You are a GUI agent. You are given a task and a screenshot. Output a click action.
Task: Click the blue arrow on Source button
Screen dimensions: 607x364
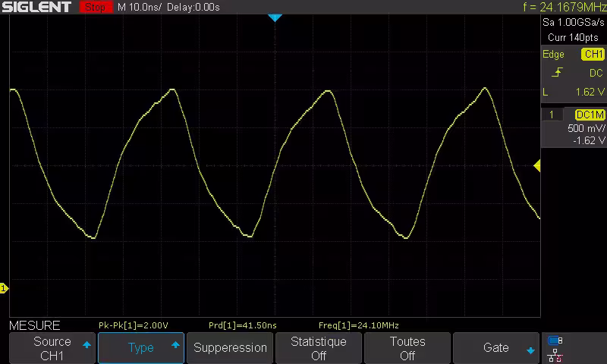point(86,344)
